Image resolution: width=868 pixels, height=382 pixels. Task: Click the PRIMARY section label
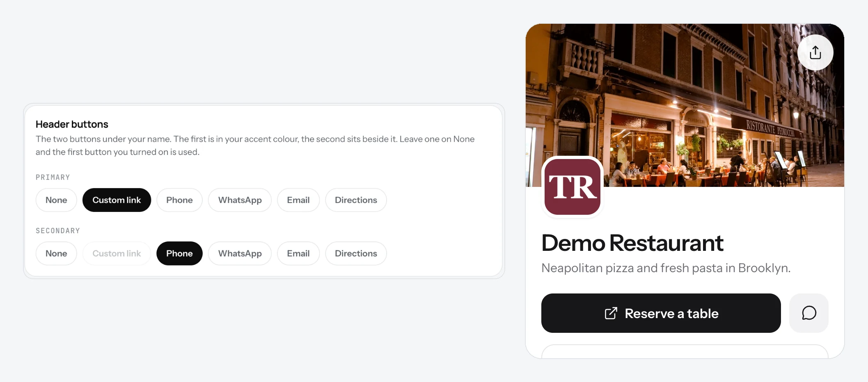point(53,177)
